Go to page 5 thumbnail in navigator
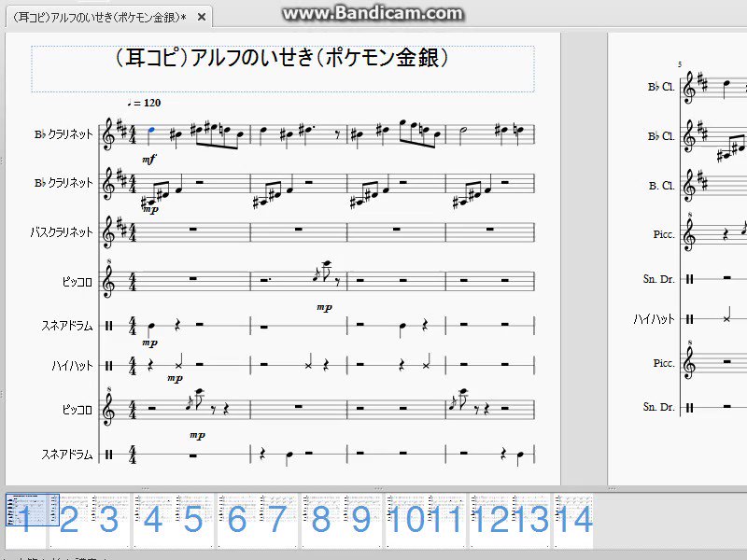This screenshot has width=747, height=560. click(x=193, y=521)
